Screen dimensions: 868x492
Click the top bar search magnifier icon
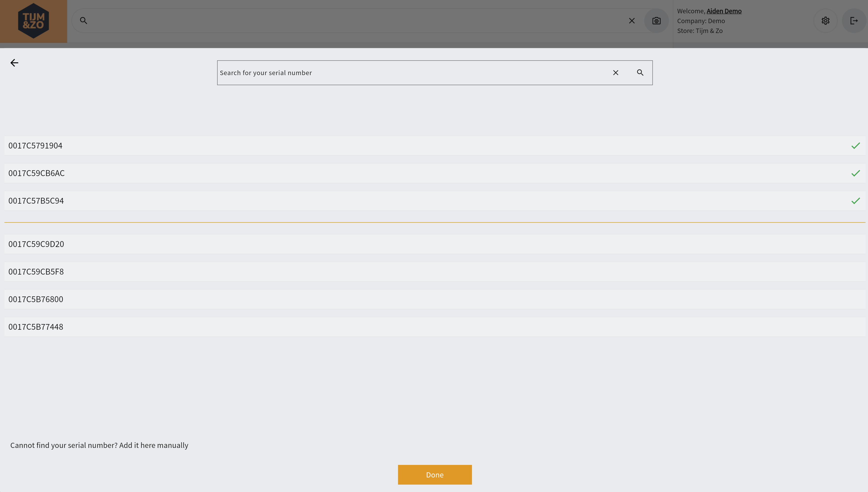point(84,21)
